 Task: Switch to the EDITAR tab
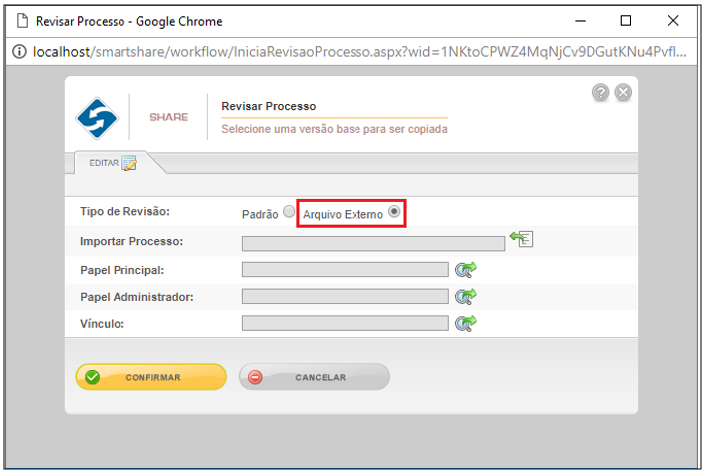pyautogui.click(x=113, y=163)
